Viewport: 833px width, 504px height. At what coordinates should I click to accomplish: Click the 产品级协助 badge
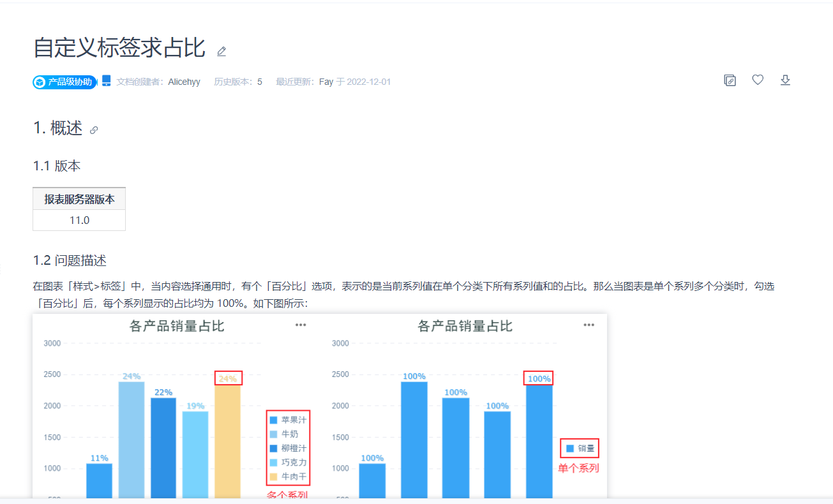tap(65, 82)
